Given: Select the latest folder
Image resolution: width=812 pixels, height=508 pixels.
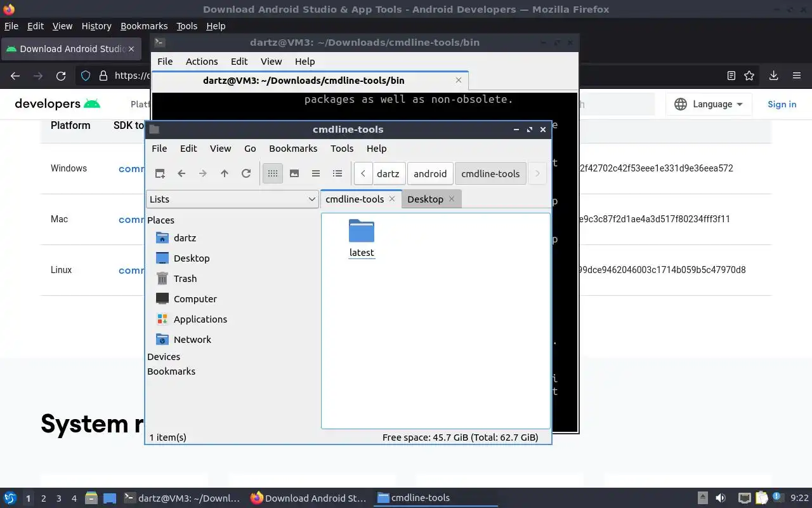Looking at the screenshot, I should 362,238.
